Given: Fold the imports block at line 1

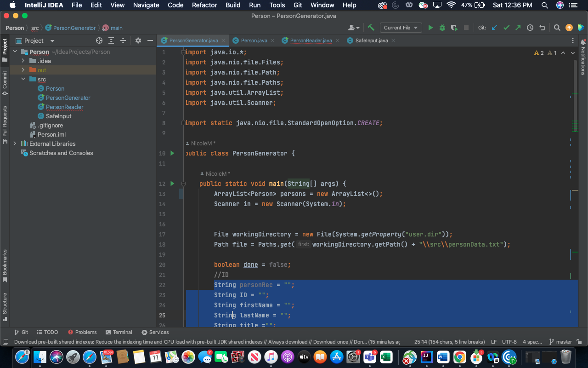Looking at the screenshot, I should click(x=183, y=52).
